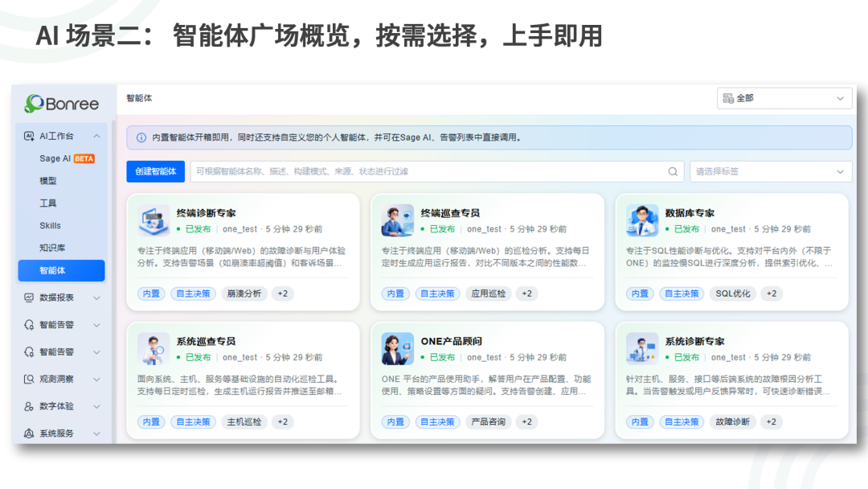Viewport: 868px width, 489px height.
Task: Click the 系统巡查专员 avatar icon
Action: coord(154,348)
